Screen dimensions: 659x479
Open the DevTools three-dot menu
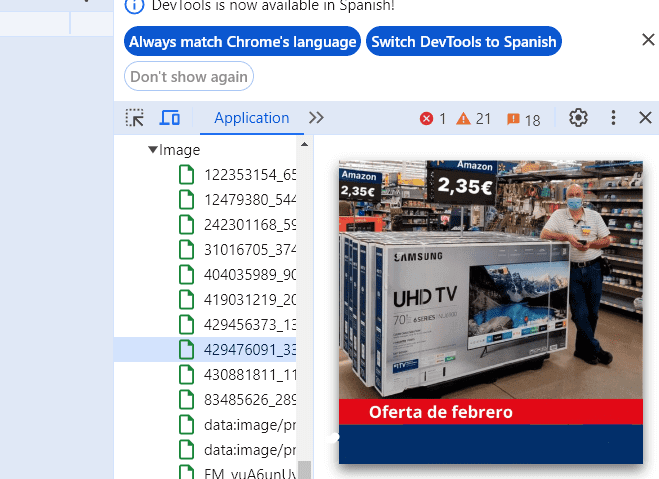tap(613, 118)
